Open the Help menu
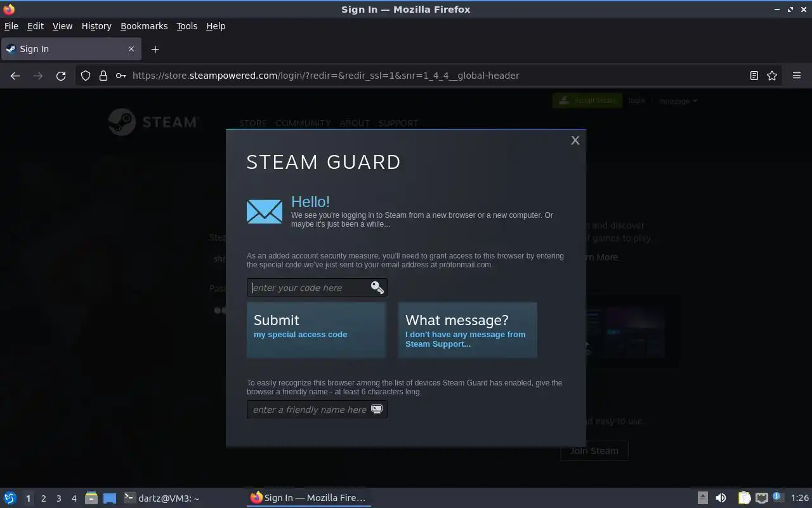This screenshot has width=812, height=508. (x=216, y=26)
